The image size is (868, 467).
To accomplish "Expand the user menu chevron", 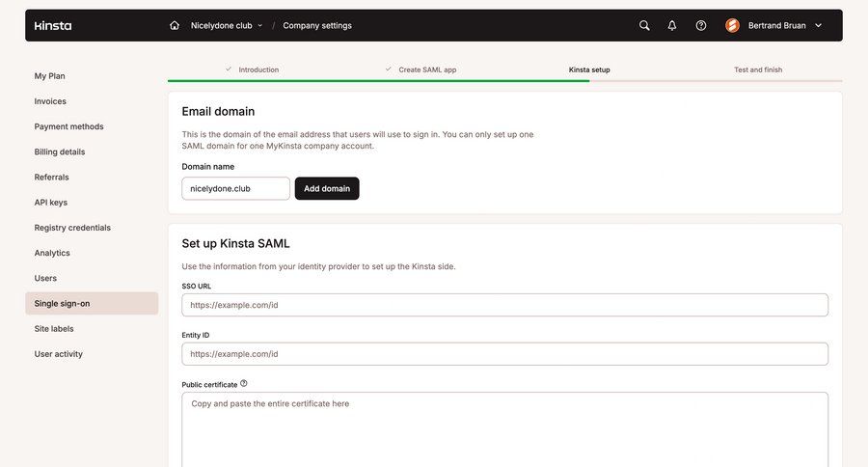I will coord(819,25).
